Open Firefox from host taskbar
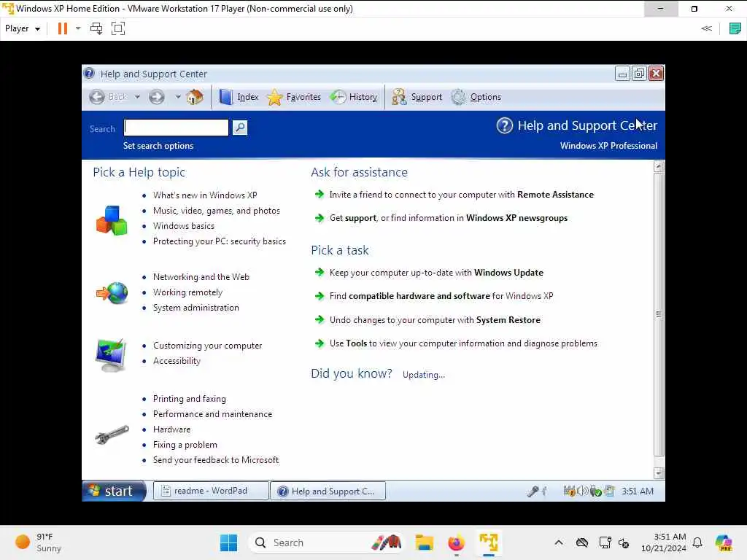The width and height of the screenshot is (747, 560). 457,542
